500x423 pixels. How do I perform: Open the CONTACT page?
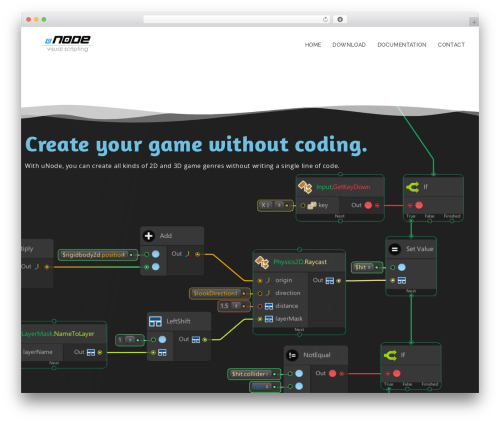pos(451,45)
